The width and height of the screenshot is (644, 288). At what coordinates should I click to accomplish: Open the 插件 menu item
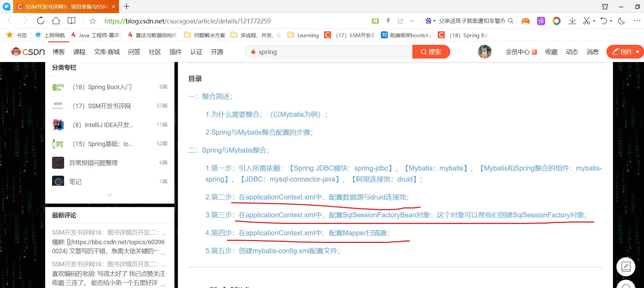click(175, 52)
